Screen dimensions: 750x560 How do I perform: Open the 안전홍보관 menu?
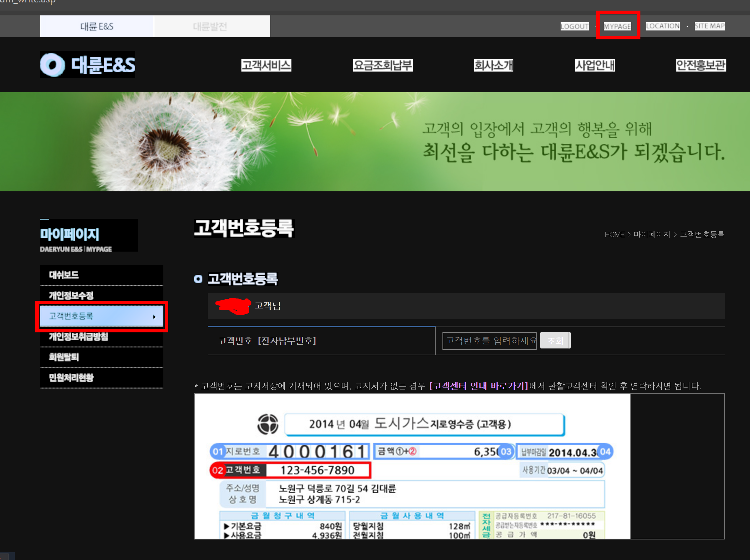click(701, 65)
